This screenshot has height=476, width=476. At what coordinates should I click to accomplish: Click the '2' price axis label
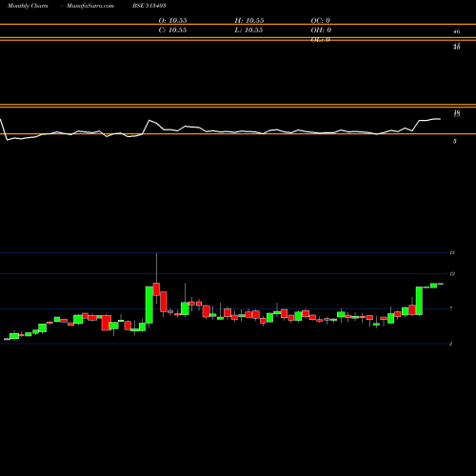pos(451,344)
